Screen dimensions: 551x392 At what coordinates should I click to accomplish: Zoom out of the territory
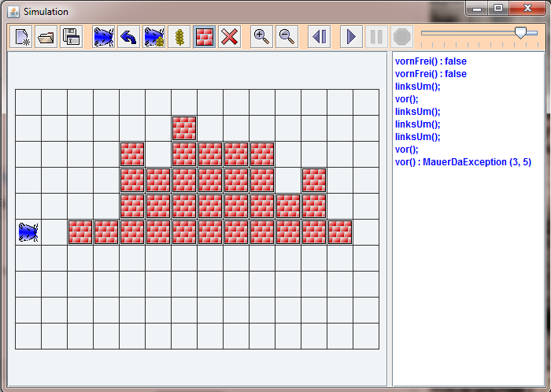tap(287, 36)
